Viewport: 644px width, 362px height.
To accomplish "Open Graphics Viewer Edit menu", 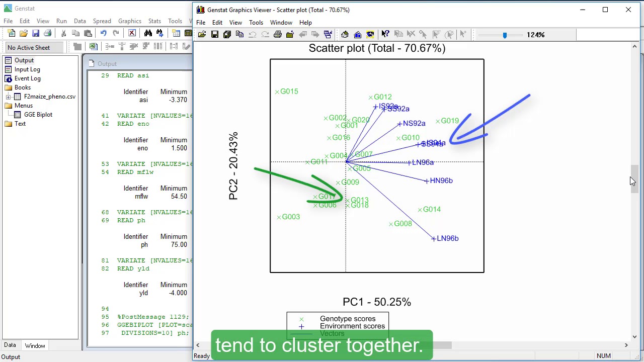I will [x=217, y=23].
